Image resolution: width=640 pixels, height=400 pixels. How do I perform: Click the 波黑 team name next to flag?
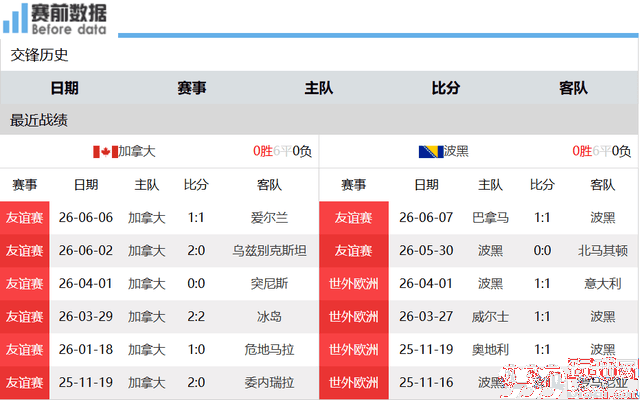pos(456,151)
